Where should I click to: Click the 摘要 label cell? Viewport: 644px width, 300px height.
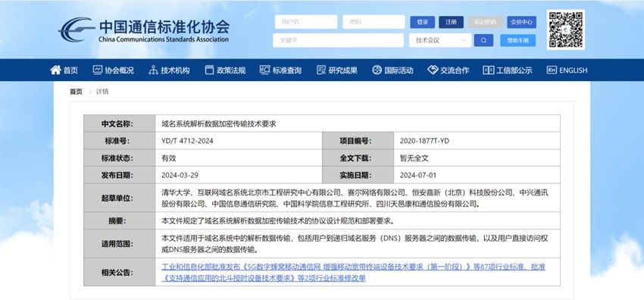click(120, 220)
